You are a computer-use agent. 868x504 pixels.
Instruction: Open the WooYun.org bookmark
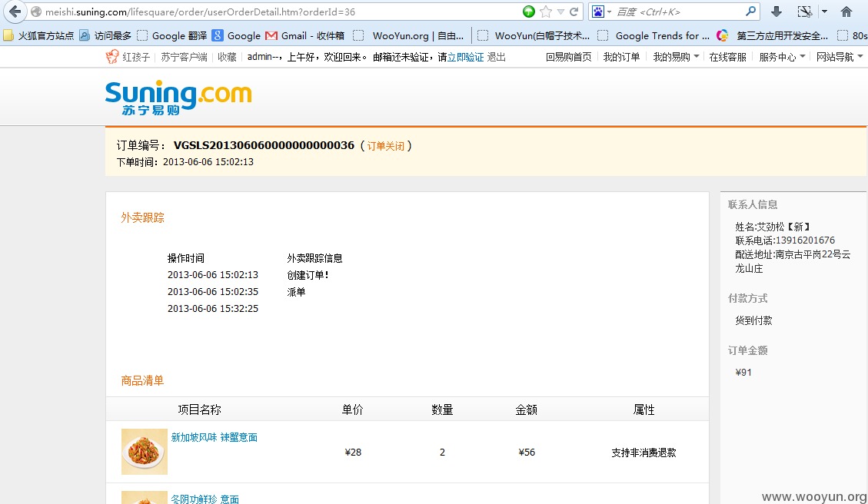click(409, 35)
